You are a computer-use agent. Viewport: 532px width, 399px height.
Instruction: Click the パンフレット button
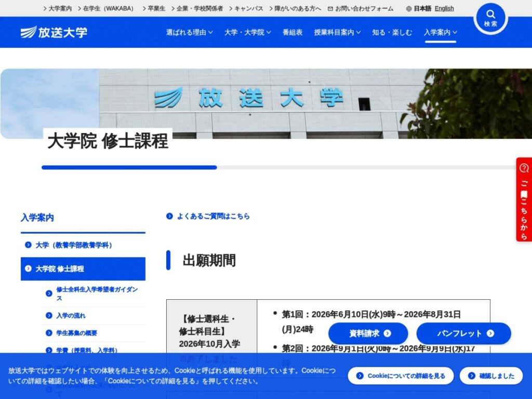[464, 334]
